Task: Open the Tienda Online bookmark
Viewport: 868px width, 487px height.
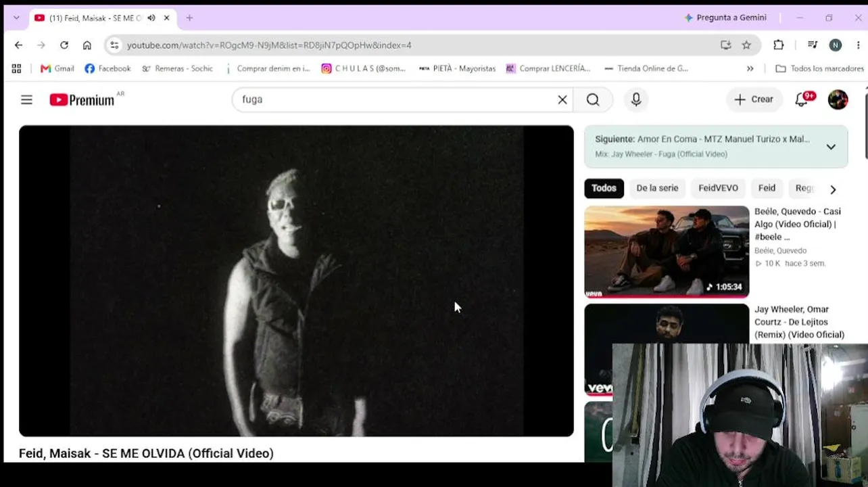Action: pyautogui.click(x=646, y=68)
